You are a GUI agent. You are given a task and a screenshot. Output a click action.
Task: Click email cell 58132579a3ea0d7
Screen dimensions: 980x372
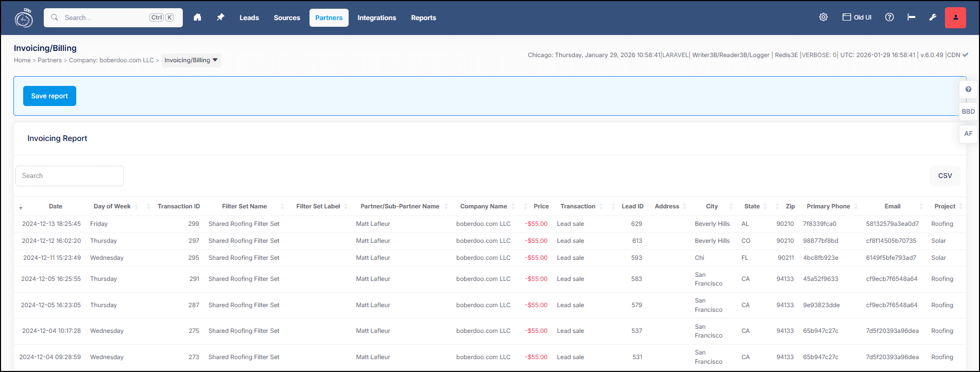(891, 224)
